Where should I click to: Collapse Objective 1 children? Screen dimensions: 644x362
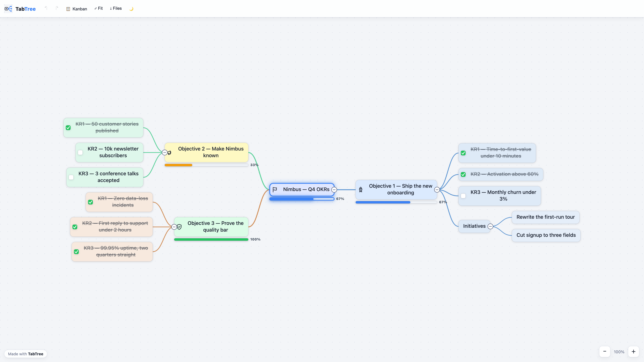click(x=437, y=190)
